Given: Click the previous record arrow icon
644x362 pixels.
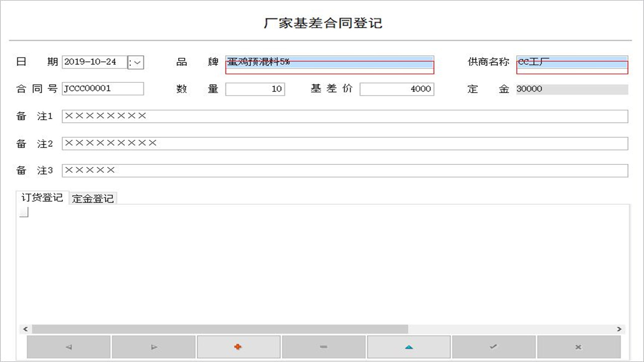Looking at the screenshot, I should [x=68, y=346].
